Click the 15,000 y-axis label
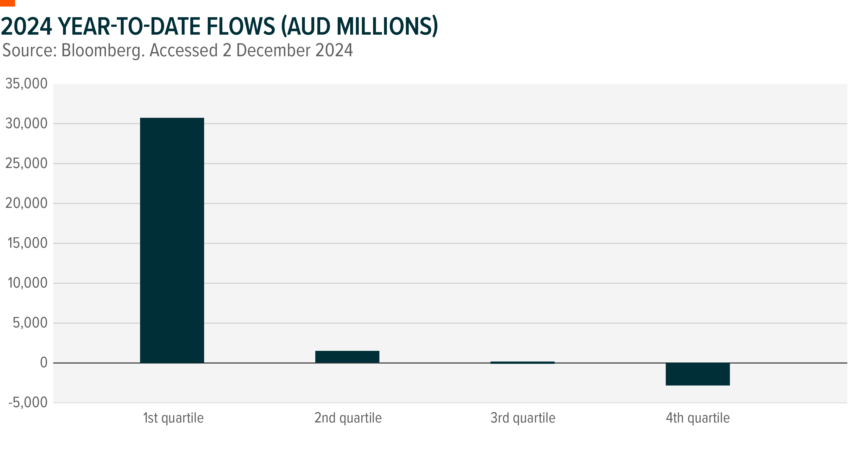868x454 pixels. tap(27, 243)
